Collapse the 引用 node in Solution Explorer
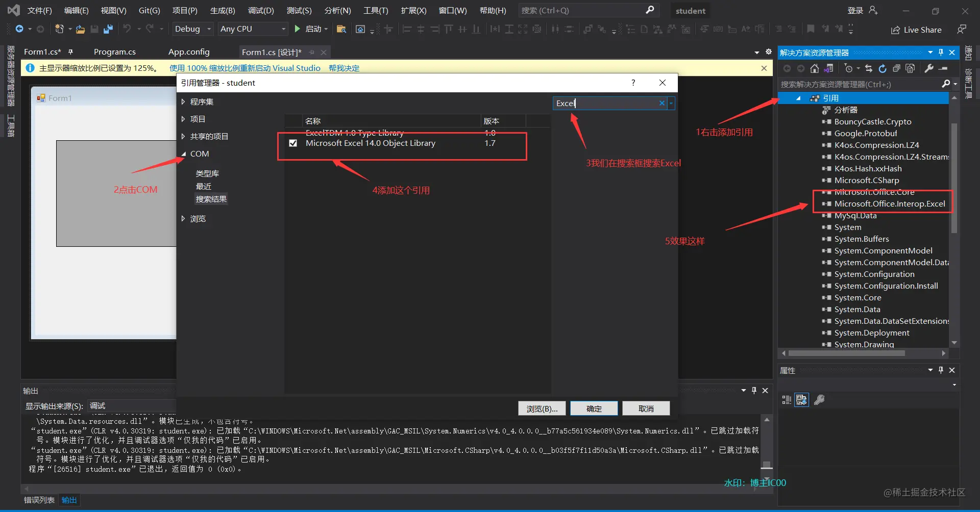Image resolution: width=980 pixels, height=512 pixels. pos(799,98)
